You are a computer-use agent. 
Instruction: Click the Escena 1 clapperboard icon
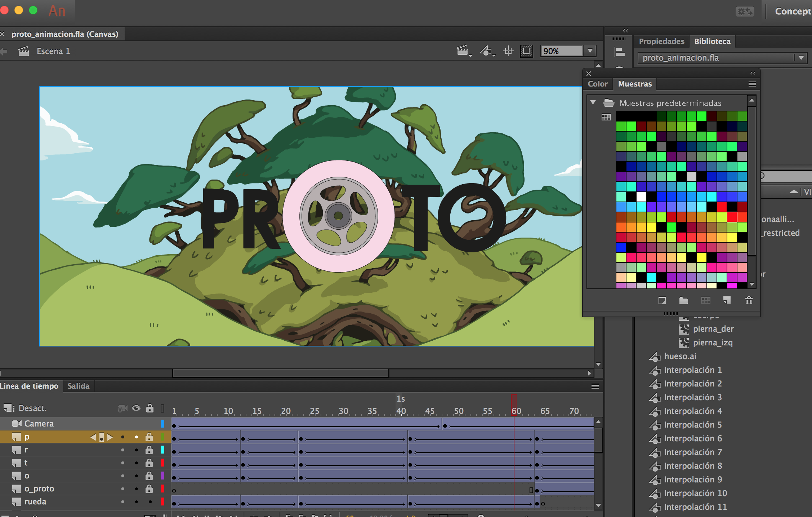point(23,51)
